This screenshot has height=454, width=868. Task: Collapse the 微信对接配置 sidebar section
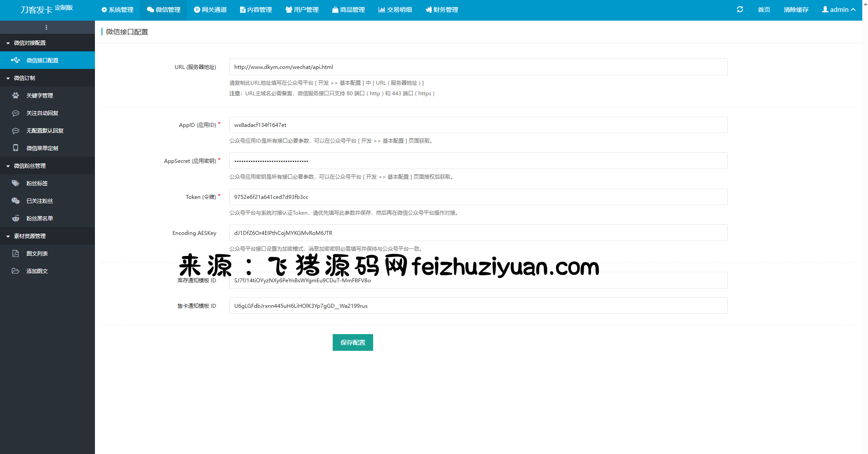[29, 43]
